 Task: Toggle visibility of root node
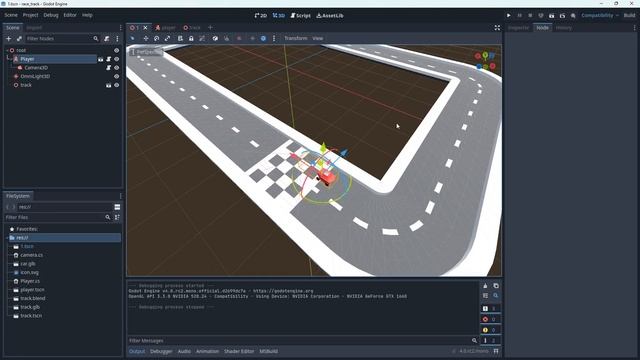coord(117,51)
